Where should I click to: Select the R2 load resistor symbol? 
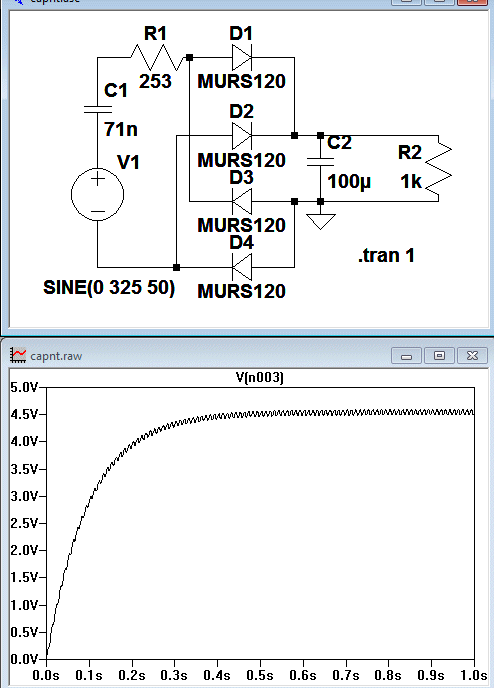coord(438,169)
